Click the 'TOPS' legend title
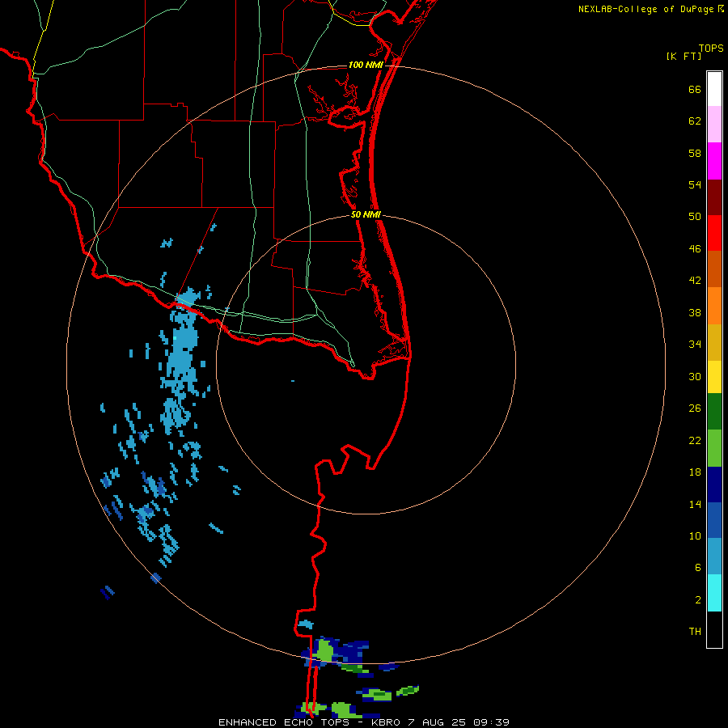 (711, 49)
